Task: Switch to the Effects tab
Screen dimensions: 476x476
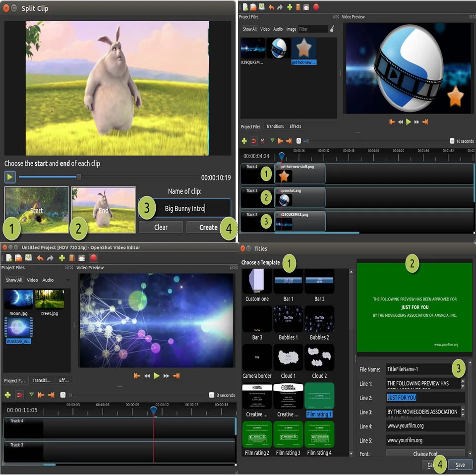Action: coord(295,126)
